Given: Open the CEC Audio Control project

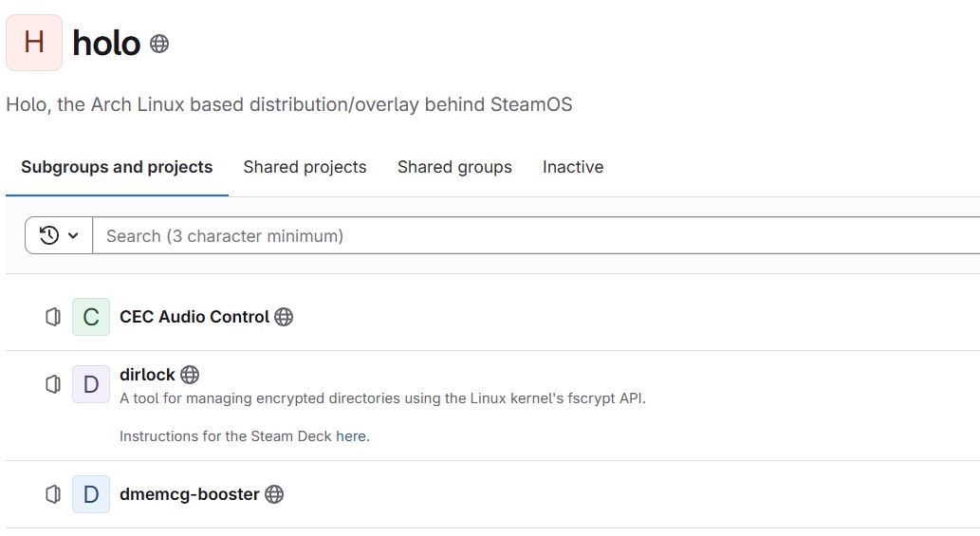Looking at the screenshot, I should [194, 317].
